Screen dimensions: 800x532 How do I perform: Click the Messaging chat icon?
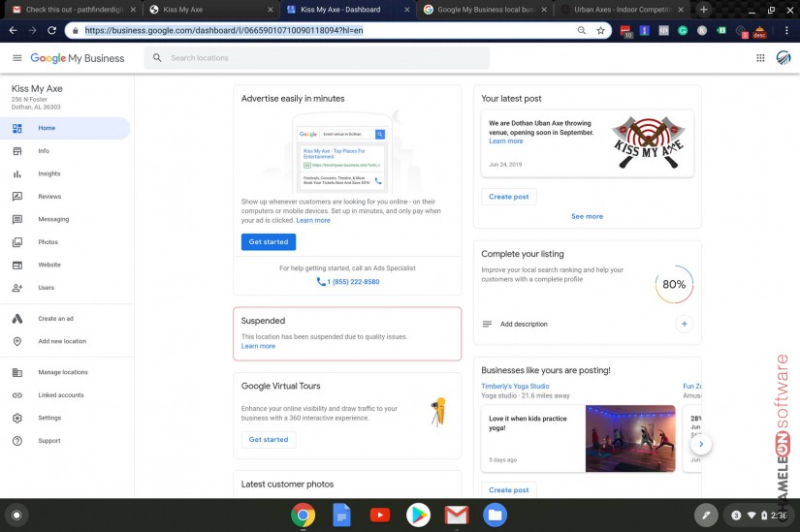coord(17,219)
